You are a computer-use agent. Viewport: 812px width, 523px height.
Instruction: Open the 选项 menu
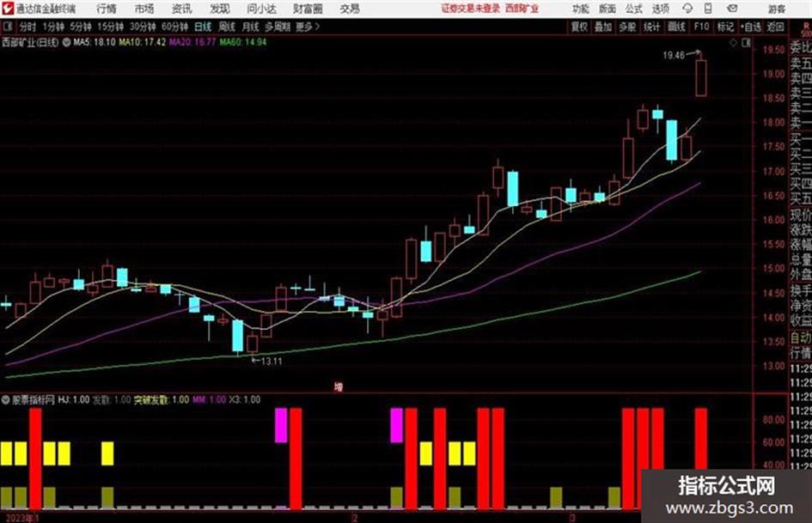[x=660, y=9]
